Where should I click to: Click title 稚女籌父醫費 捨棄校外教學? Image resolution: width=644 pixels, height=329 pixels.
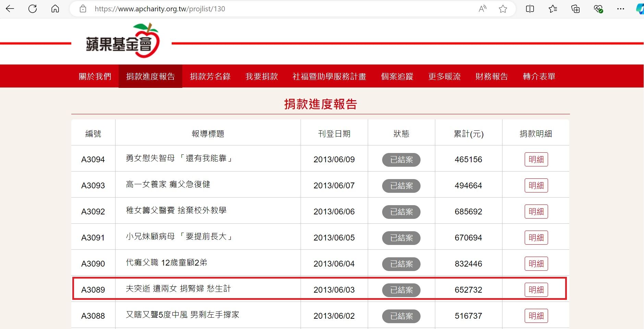pyautogui.click(x=176, y=210)
